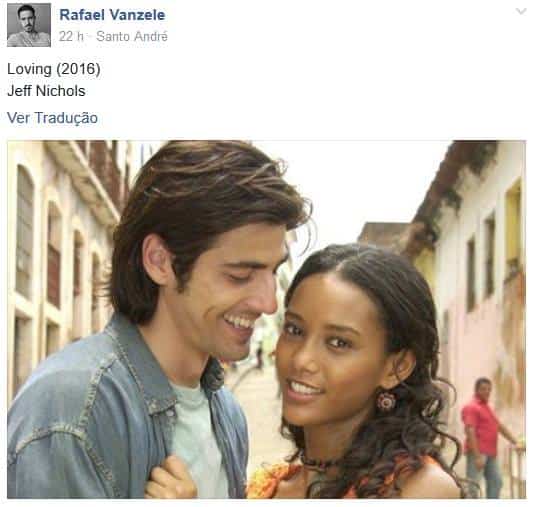The width and height of the screenshot is (534, 507).
Task: Click the Loving (2016) caption line
Action: [54, 69]
